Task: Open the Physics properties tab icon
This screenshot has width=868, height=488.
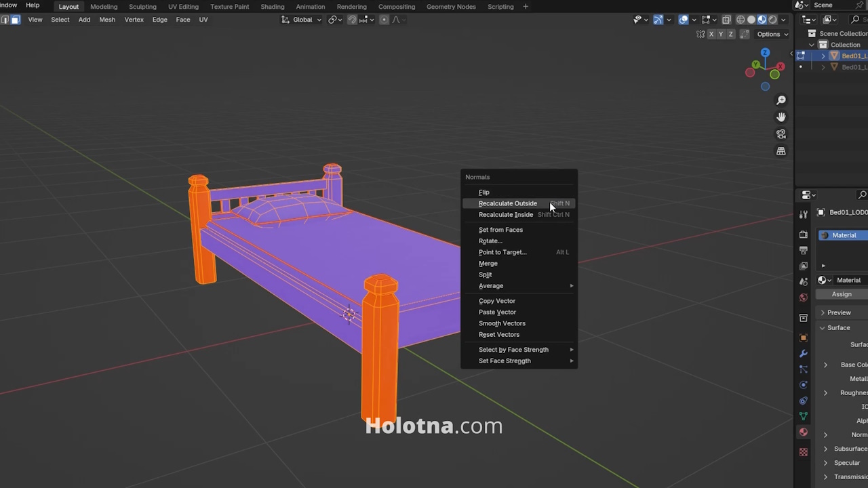Action: click(x=804, y=384)
